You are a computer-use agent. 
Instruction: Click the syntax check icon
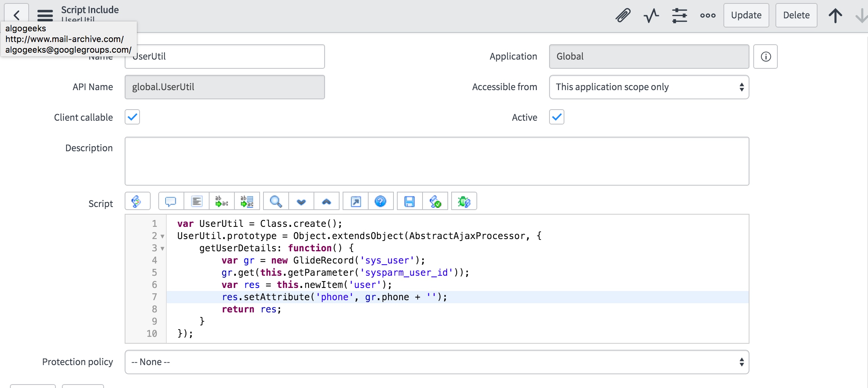pyautogui.click(x=435, y=201)
